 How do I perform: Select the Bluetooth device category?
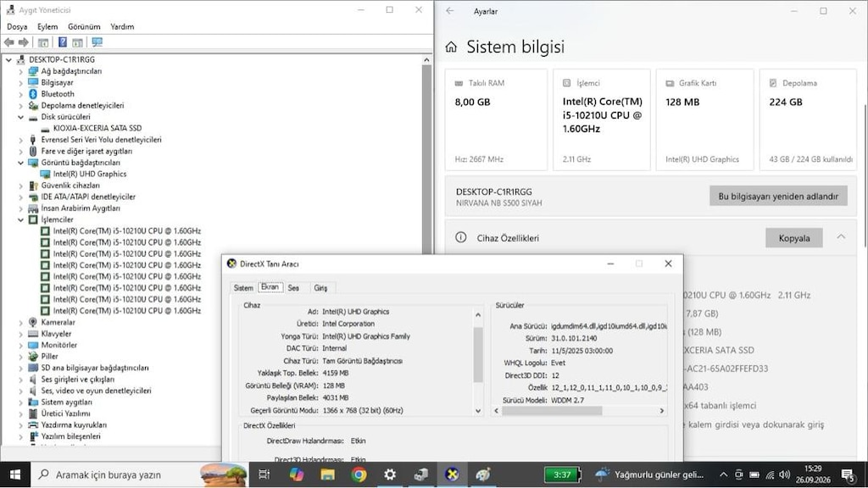click(x=58, y=94)
